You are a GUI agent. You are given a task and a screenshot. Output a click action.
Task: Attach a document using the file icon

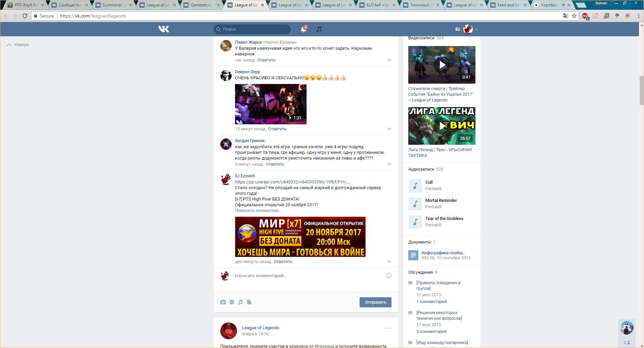(x=249, y=302)
